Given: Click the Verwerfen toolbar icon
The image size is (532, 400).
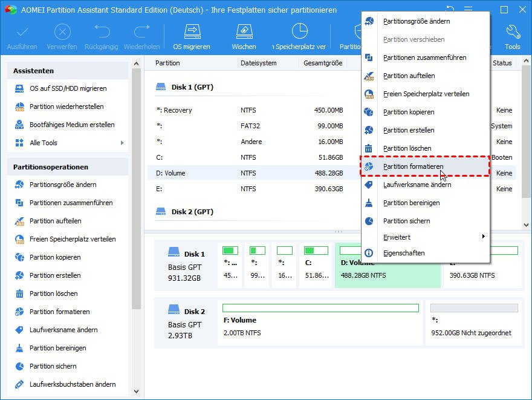Looking at the screenshot, I should point(62,32).
